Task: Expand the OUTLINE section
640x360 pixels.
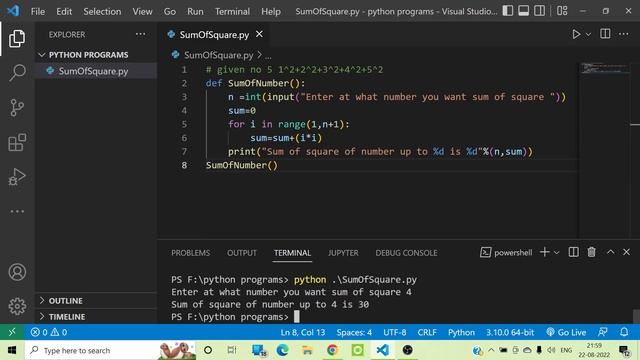Action: [96, 301]
